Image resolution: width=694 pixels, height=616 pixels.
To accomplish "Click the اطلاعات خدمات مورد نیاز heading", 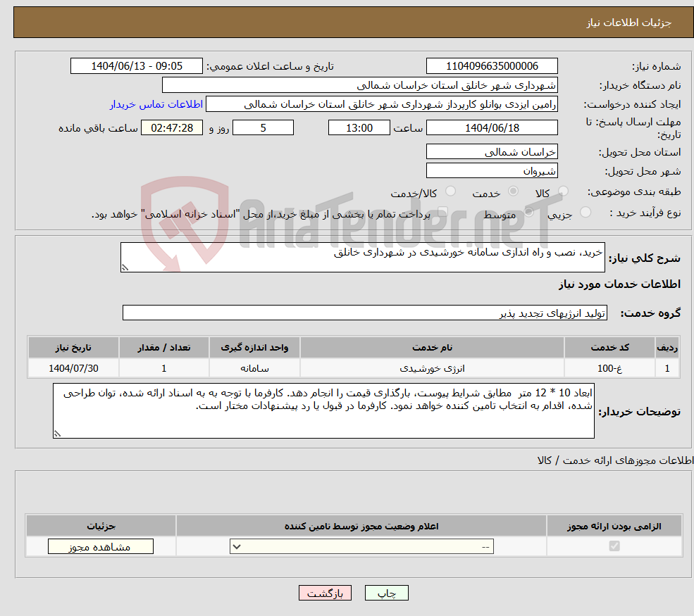I will (x=619, y=284).
